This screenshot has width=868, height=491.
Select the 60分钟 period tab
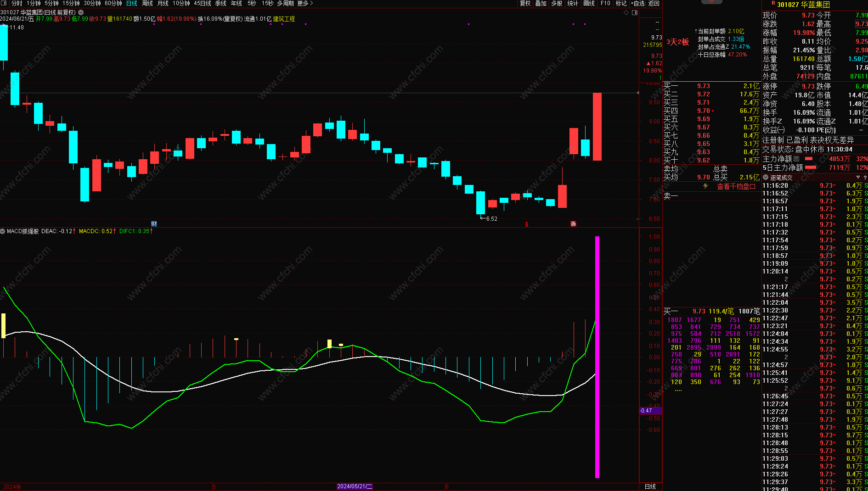point(113,3)
